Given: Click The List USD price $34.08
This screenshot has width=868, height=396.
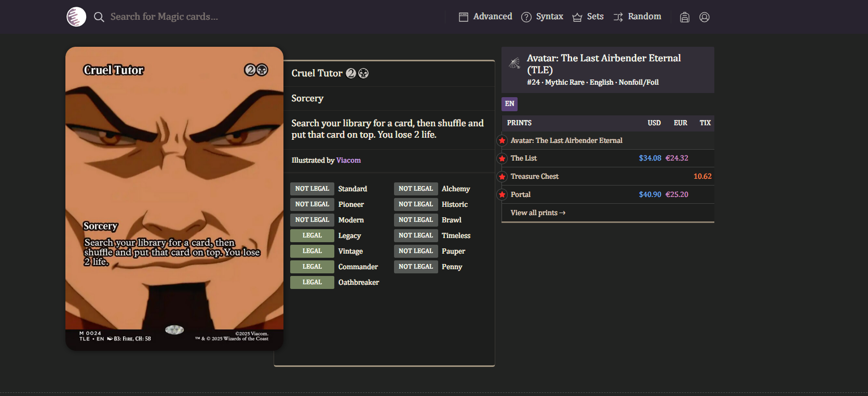Looking at the screenshot, I should click(650, 158).
